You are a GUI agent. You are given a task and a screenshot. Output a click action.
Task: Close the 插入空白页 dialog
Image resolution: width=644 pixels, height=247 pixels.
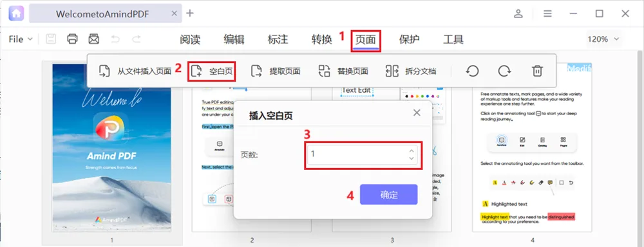click(x=417, y=113)
